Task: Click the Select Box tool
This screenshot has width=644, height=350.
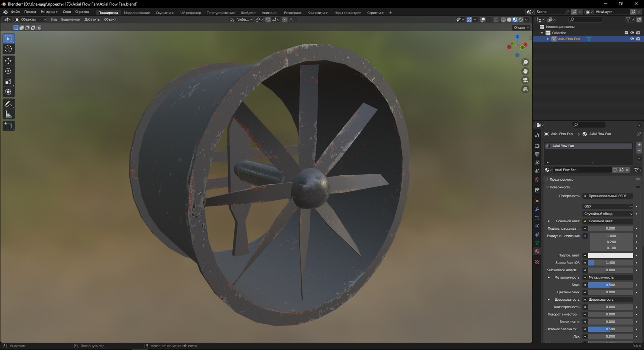Action: coord(8,39)
